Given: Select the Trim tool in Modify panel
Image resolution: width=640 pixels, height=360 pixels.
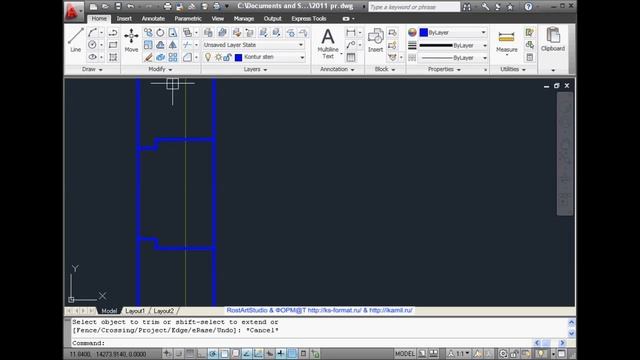Looking at the screenshot, I should 187,44.
